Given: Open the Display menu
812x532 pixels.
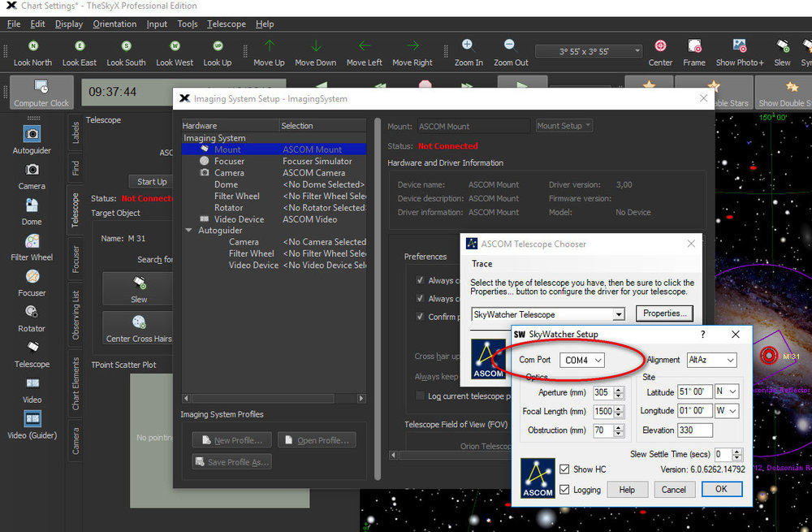Looking at the screenshot, I should click(69, 24).
